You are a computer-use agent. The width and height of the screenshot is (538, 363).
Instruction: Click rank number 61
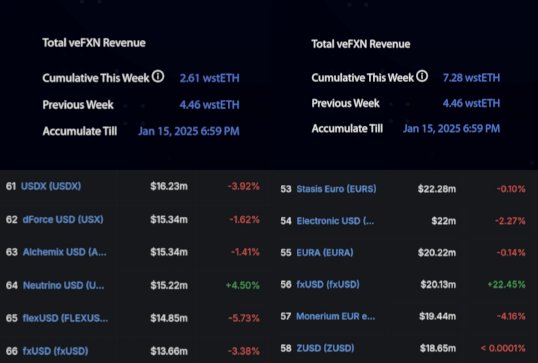click(11, 186)
